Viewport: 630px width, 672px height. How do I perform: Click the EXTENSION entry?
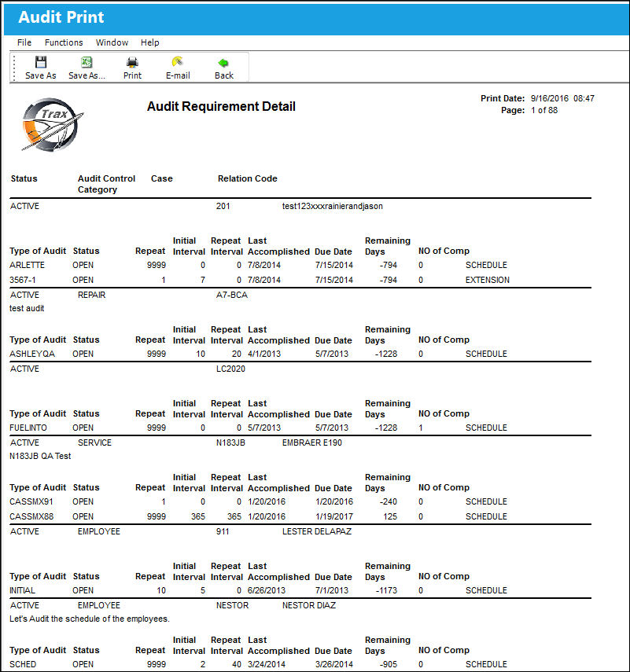pos(488,280)
